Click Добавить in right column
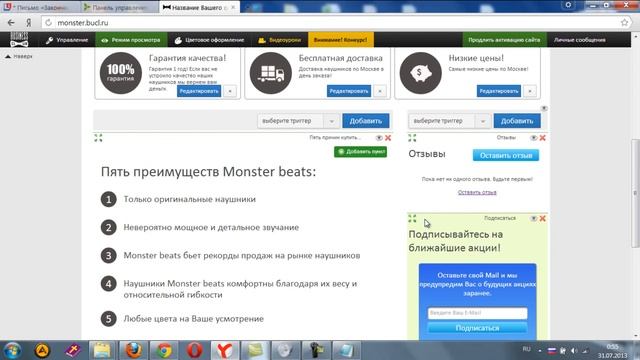The width and height of the screenshot is (640, 360). coord(517,121)
